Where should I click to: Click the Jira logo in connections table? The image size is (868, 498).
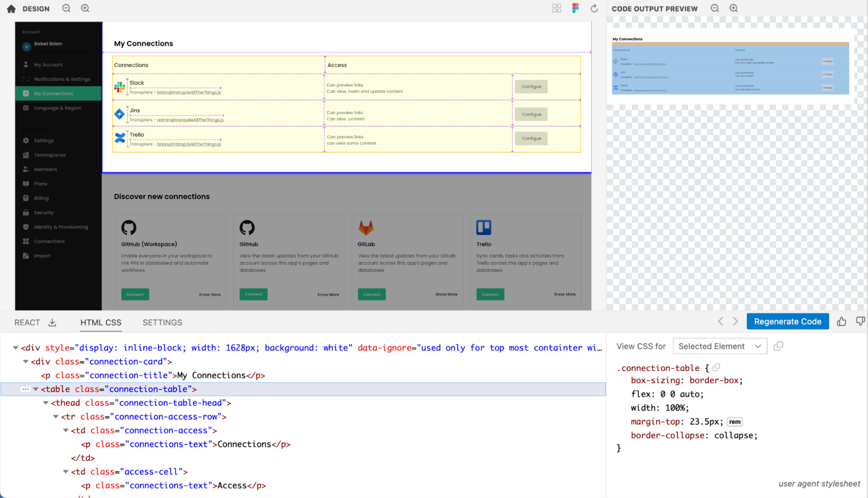[119, 114]
